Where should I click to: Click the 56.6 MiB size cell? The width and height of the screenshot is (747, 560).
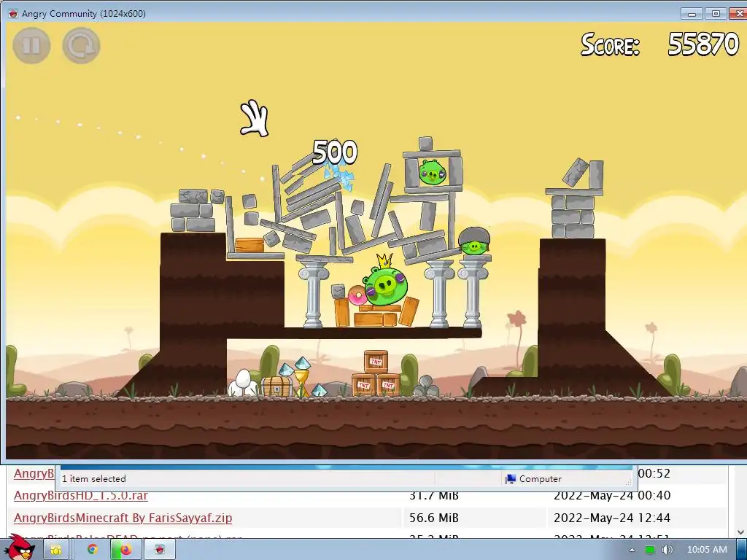pyautogui.click(x=434, y=518)
